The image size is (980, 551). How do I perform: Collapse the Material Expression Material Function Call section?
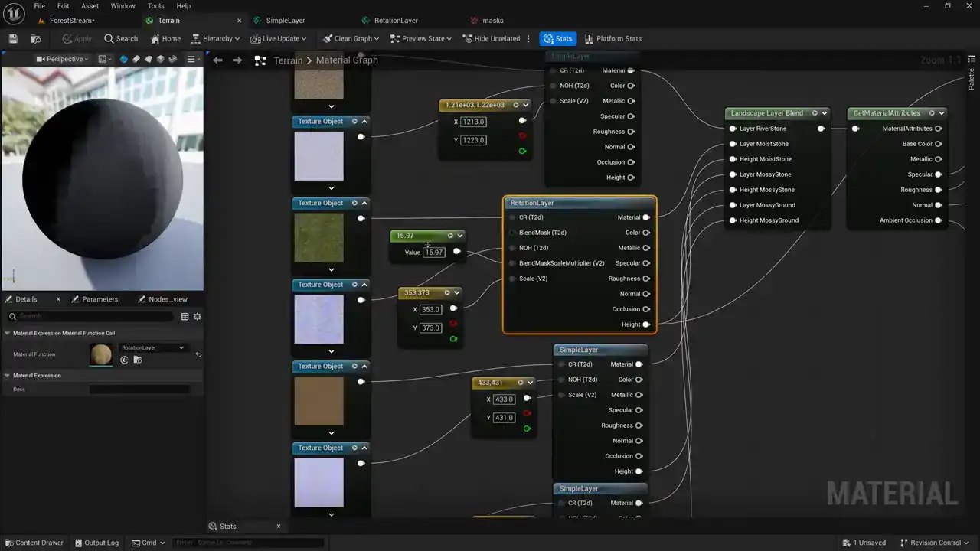[8, 333]
